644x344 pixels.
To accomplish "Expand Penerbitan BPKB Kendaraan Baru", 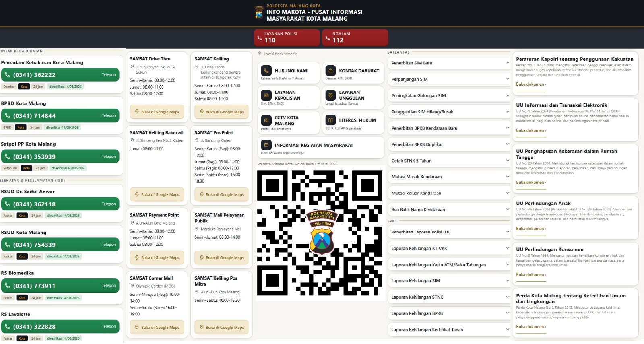I will click(449, 128).
